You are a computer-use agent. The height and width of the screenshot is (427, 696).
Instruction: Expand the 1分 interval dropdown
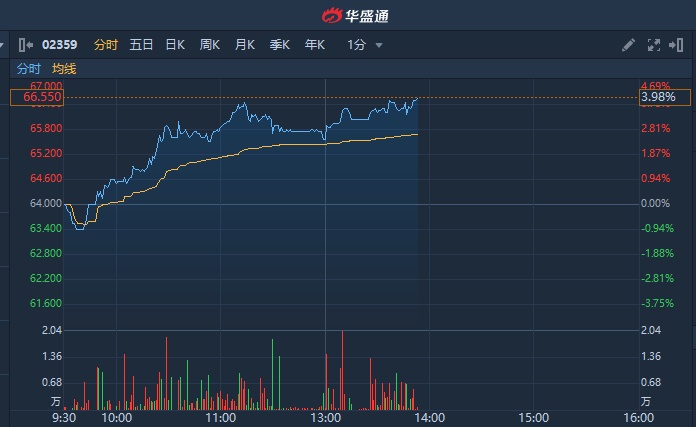click(357, 44)
